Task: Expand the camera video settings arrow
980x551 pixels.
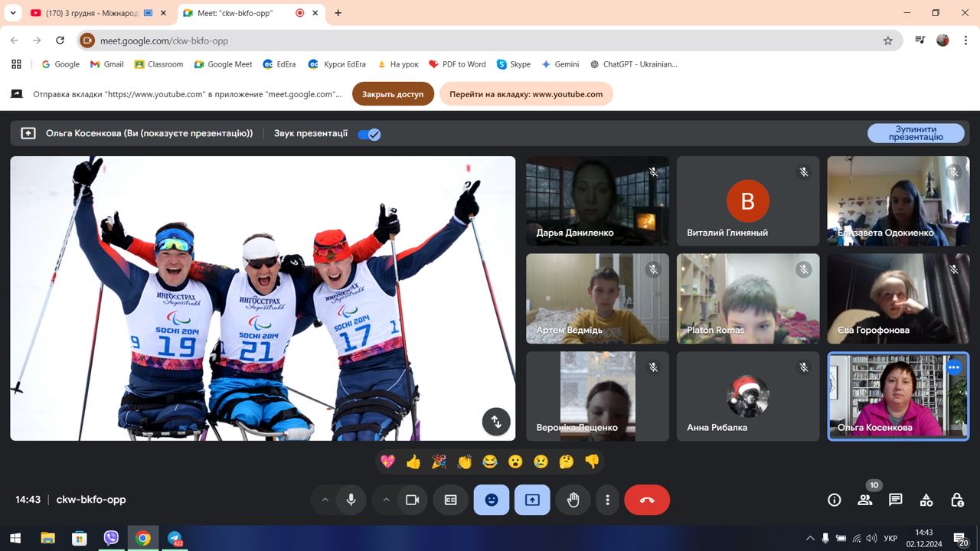Action: pyautogui.click(x=386, y=500)
